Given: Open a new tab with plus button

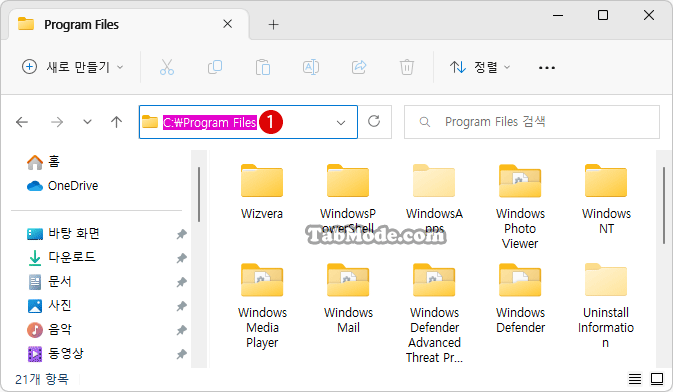Looking at the screenshot, I should pos(273,25).
